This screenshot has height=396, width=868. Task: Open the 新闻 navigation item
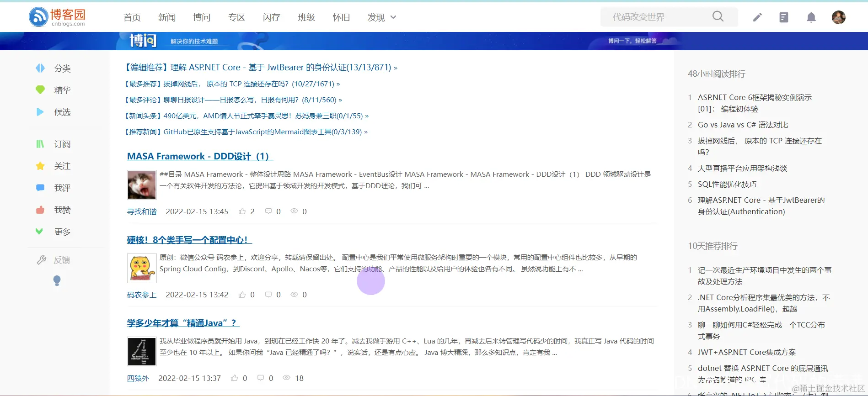pos(167,17)
